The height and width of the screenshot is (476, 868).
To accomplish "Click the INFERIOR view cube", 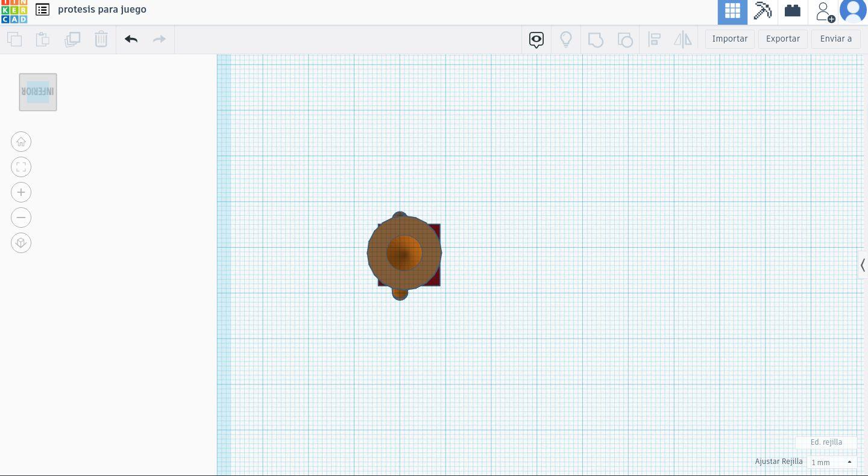I will click(38, 92).
